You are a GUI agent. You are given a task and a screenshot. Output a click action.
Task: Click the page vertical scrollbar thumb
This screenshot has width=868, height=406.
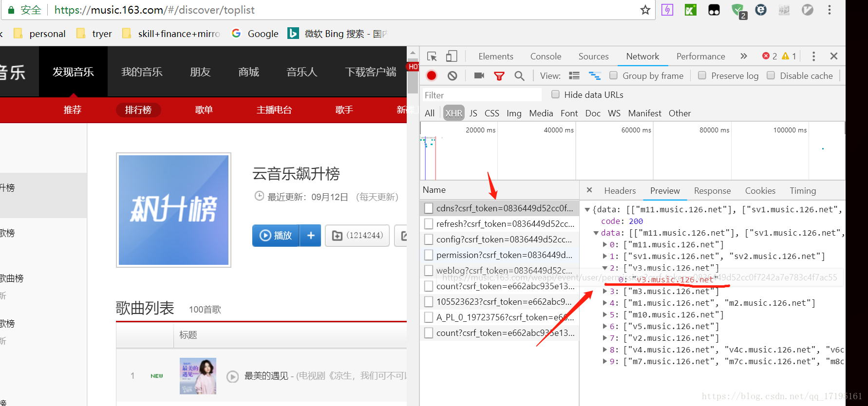click(413, 75)
